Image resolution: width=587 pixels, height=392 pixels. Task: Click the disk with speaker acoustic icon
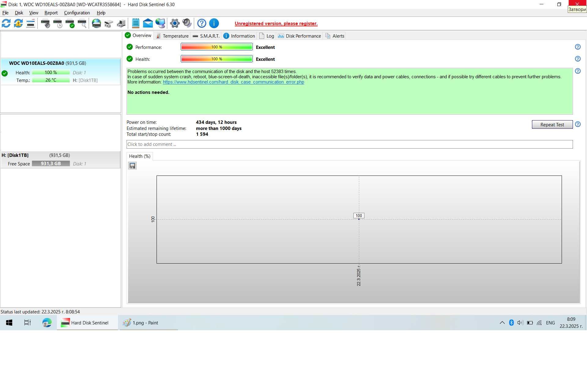click(x=46, y=23)
